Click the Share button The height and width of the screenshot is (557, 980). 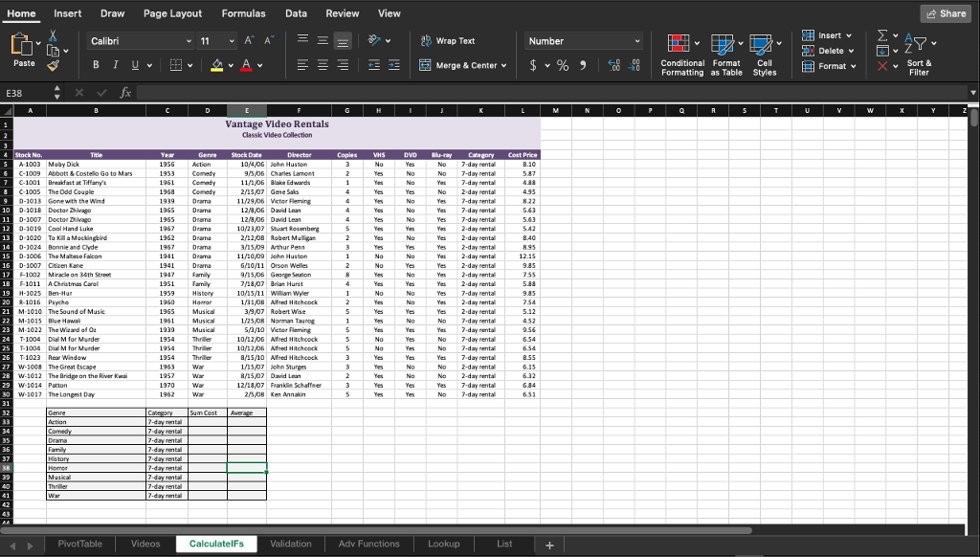(x=946, y=12)
